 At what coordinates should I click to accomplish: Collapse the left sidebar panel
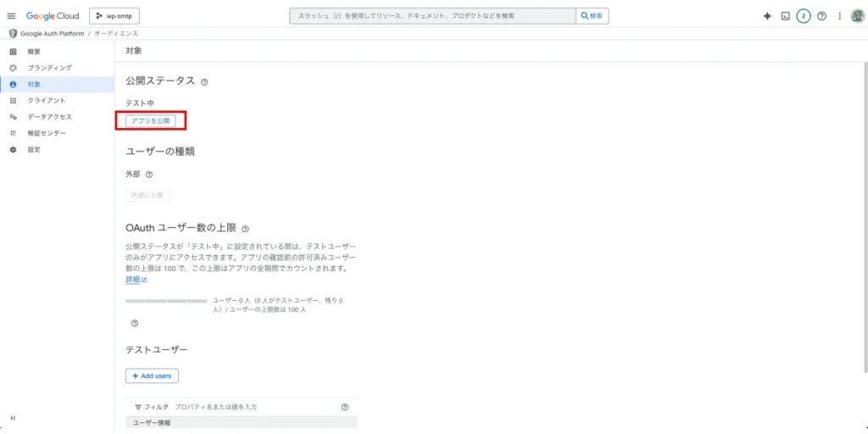(x=13, y=418)
